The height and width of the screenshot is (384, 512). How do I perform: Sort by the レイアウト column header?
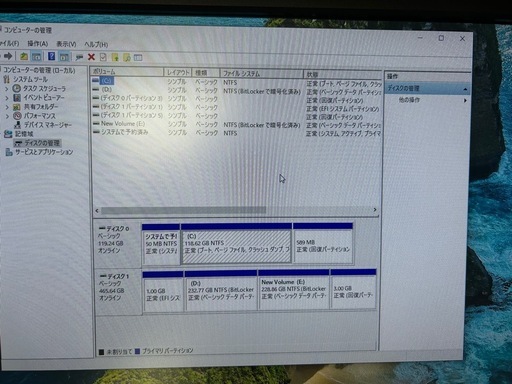[x=178, y=72]
